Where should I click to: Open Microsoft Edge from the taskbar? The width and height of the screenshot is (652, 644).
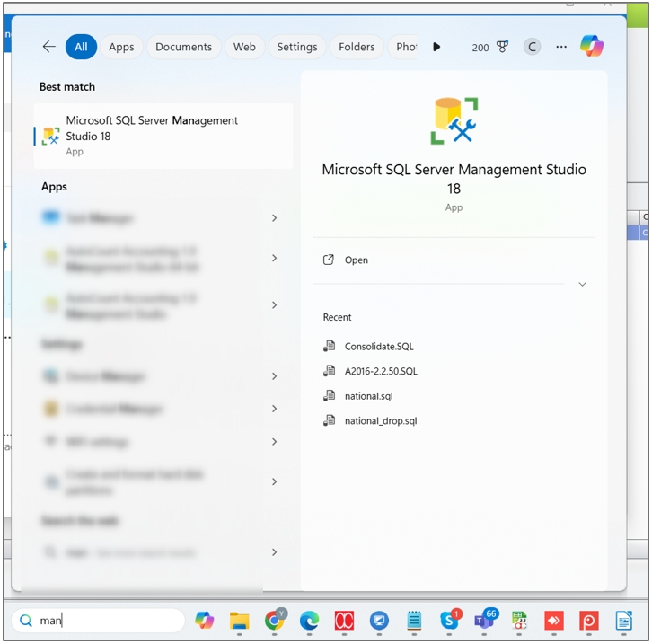point(309,621)
